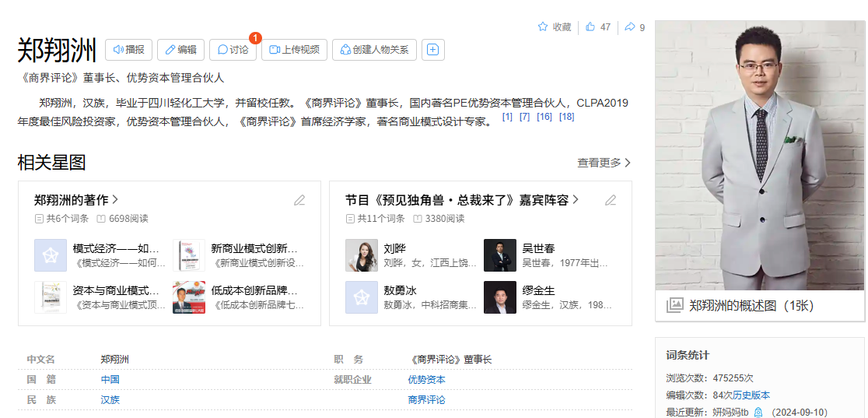
Task: Open reference link [1]
Action: tap(507, 117)
